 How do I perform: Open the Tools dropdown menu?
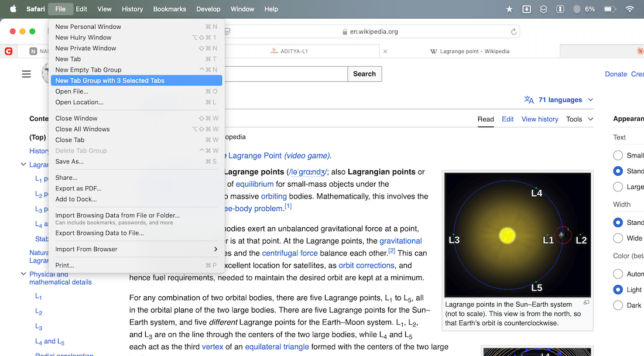point(580,119)
